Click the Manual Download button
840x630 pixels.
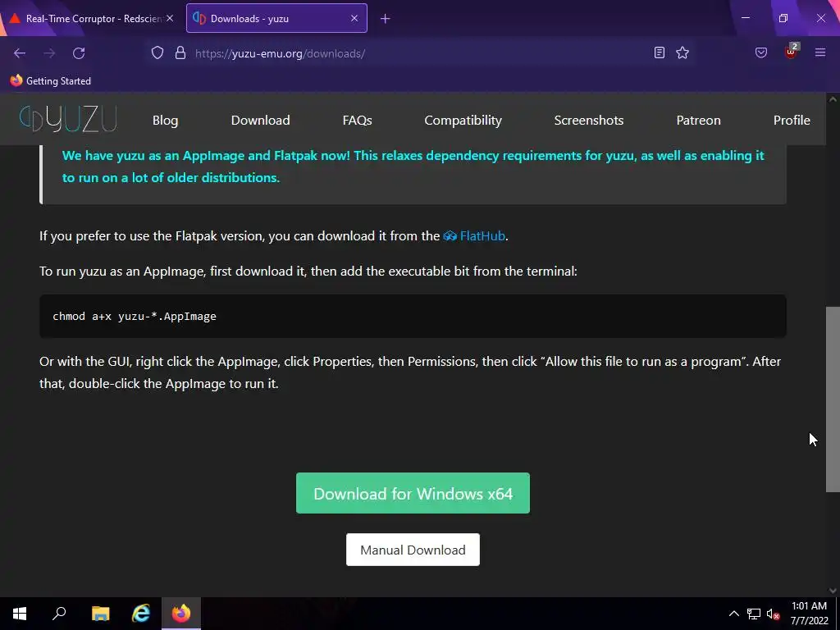(x=413, y=550)
